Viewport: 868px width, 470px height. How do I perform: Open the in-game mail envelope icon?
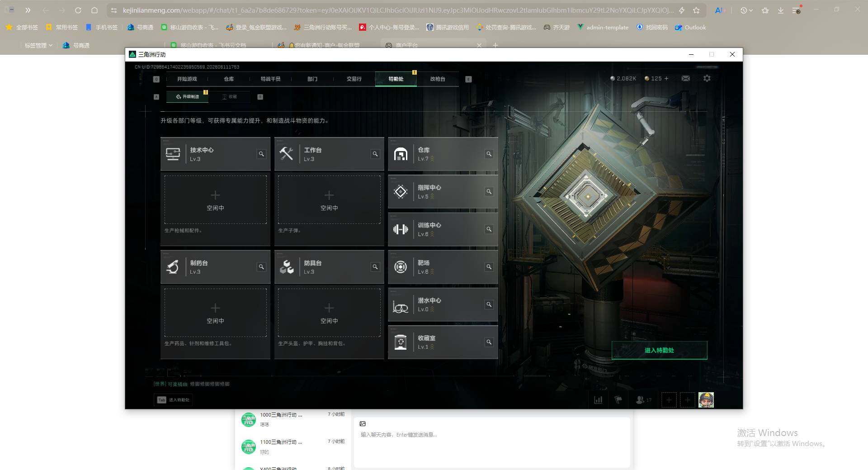tap(686, 78)
